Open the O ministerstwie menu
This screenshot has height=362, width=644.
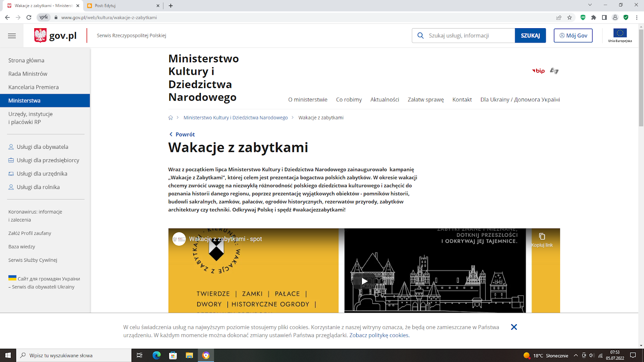[308, 100]
